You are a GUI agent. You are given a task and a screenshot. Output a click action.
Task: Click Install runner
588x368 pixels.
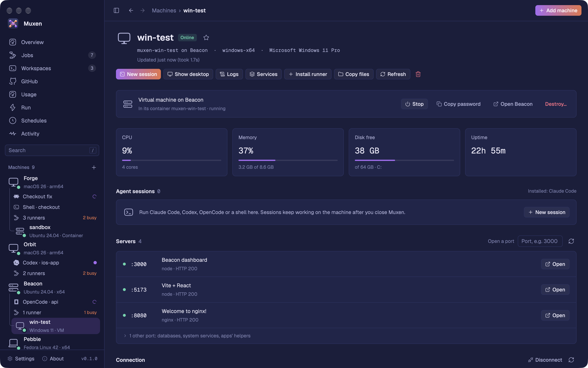tap(307, 74)
